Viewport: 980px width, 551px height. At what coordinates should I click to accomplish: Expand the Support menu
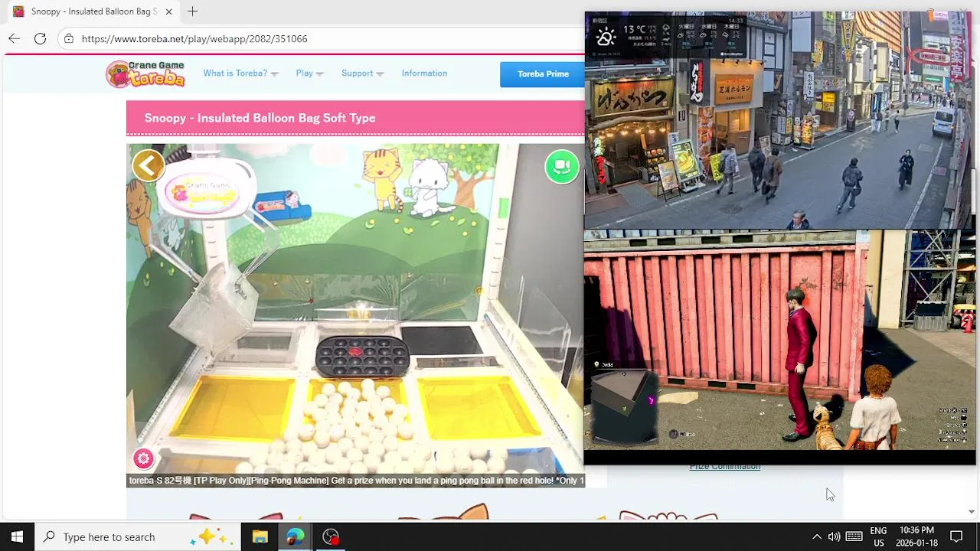(362, 73)
